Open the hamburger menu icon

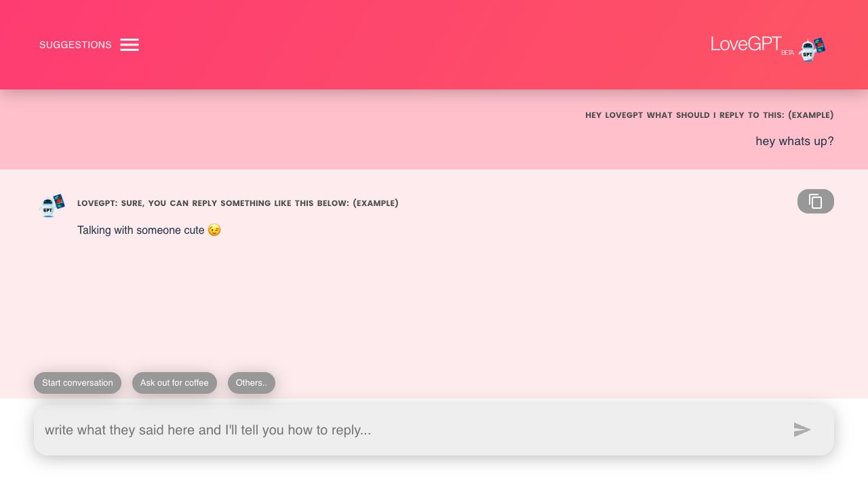pyautogui.click(x=130, y=45)
